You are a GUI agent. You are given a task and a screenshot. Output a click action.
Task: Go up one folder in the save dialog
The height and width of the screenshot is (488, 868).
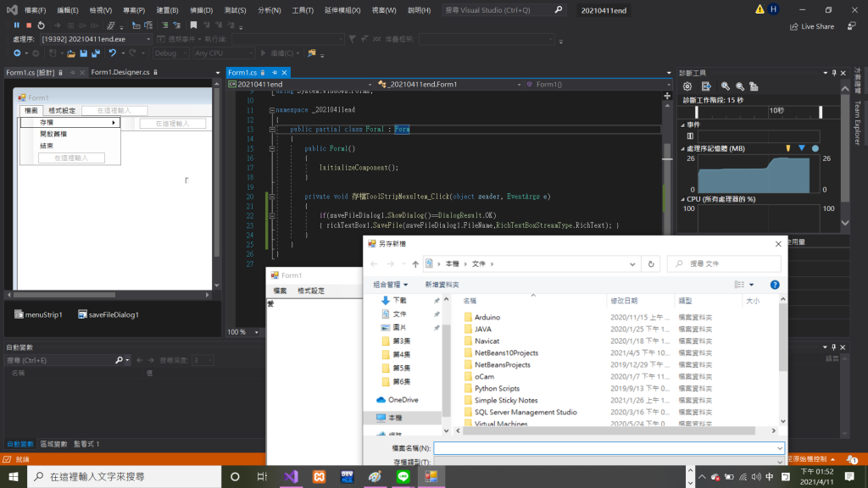pos(415,264)
